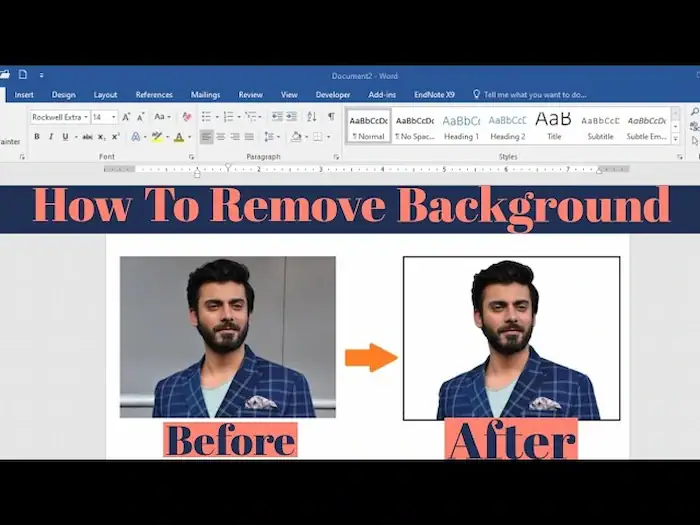700x525 pixels.
Task: Click the Tell me what you want to do field
Action: click(x=535, y=95)
